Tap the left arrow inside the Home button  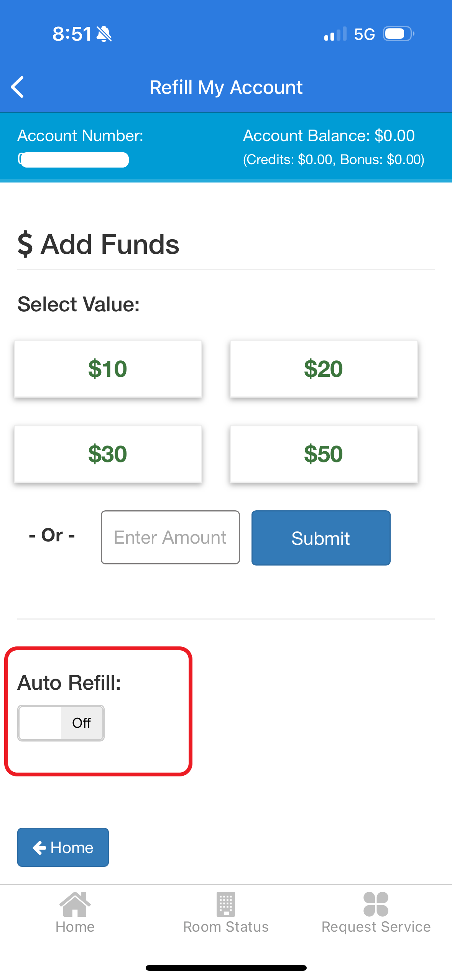pyautogui.click(x=40, y=847)
